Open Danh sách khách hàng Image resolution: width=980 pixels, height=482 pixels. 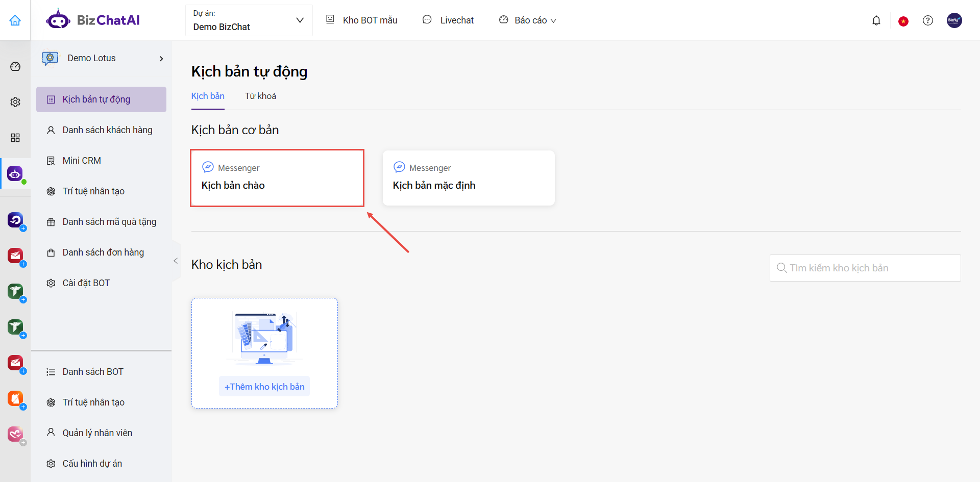pos(101,130)
